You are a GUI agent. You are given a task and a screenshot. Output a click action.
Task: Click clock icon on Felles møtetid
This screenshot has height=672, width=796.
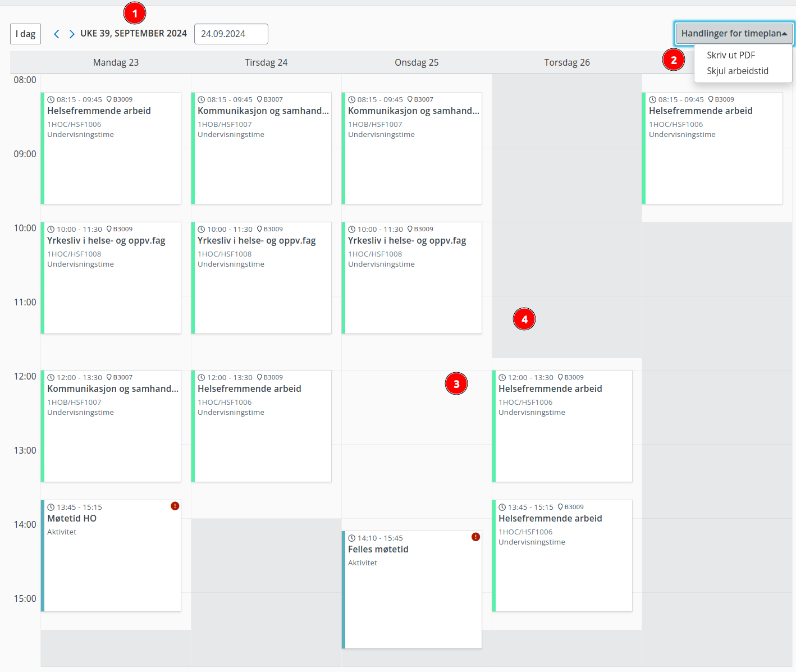point(351,538)
